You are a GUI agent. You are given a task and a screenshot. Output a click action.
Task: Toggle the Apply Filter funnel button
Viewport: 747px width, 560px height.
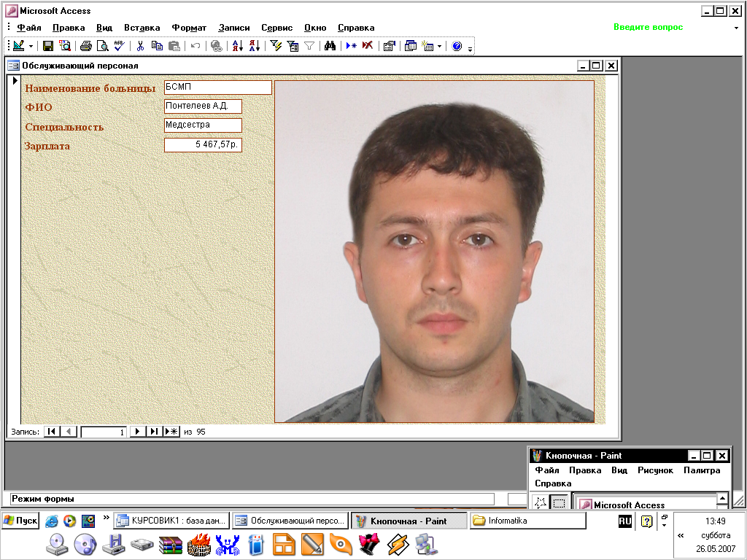tap(309, 46)
